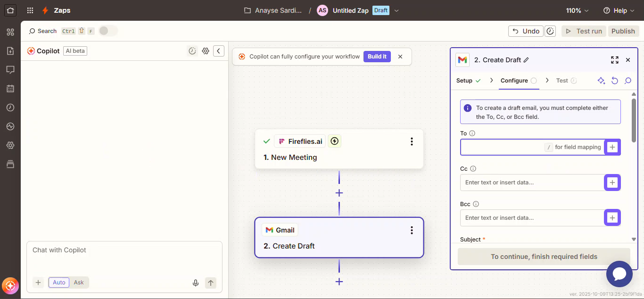Screen dimensions: 644x299
Task: Select the Ask mode in Copilot chat
Action: click(79, 282)
